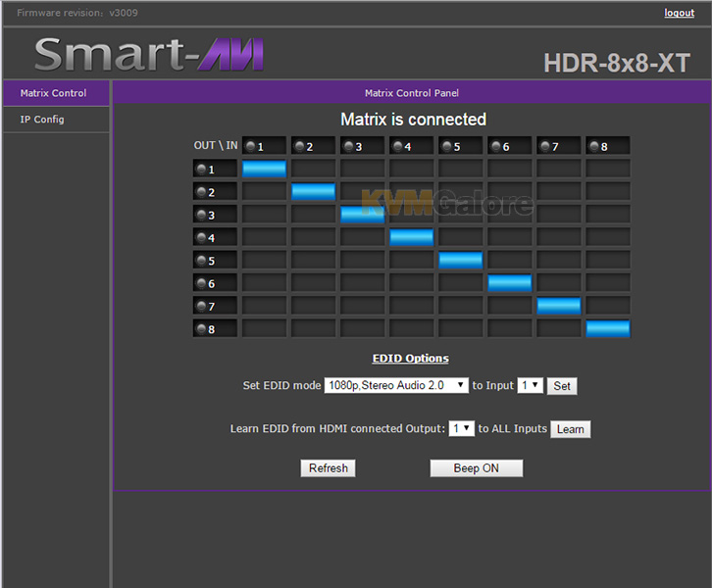Viewport: 712px width, 588px height.
Task: Select the input column 8 header button
Action: (x=608, y=146)
